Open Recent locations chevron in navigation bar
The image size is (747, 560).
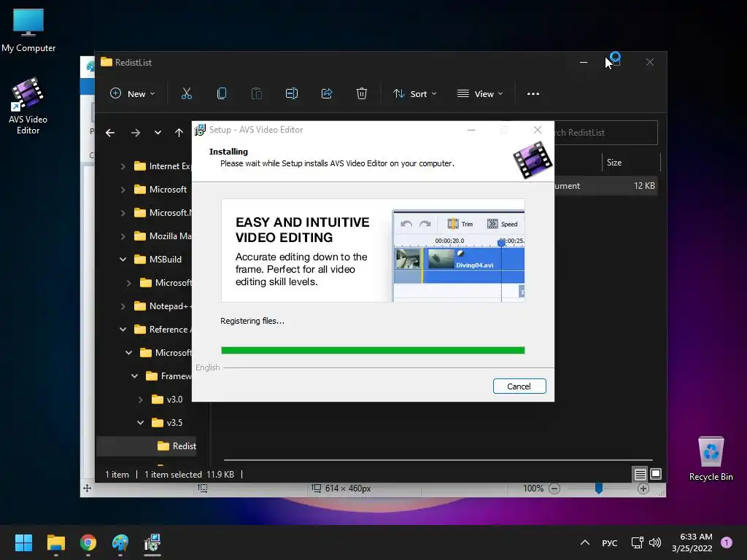pos(158,133)
